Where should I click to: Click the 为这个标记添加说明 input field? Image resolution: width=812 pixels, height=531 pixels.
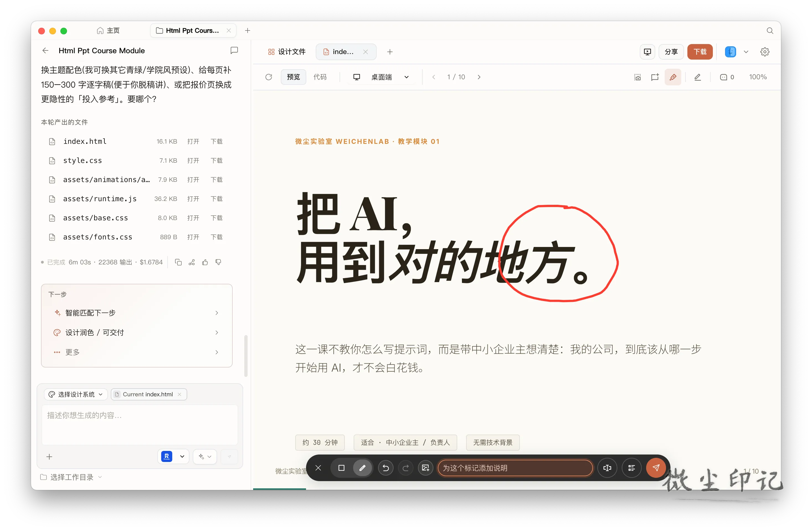tap(515, 468)
